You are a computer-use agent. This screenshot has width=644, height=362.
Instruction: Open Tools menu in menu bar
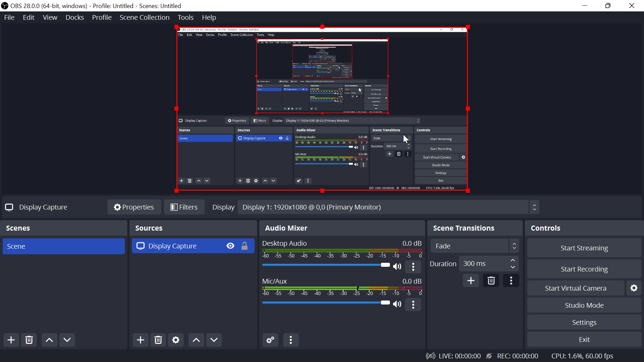[185, 17]
